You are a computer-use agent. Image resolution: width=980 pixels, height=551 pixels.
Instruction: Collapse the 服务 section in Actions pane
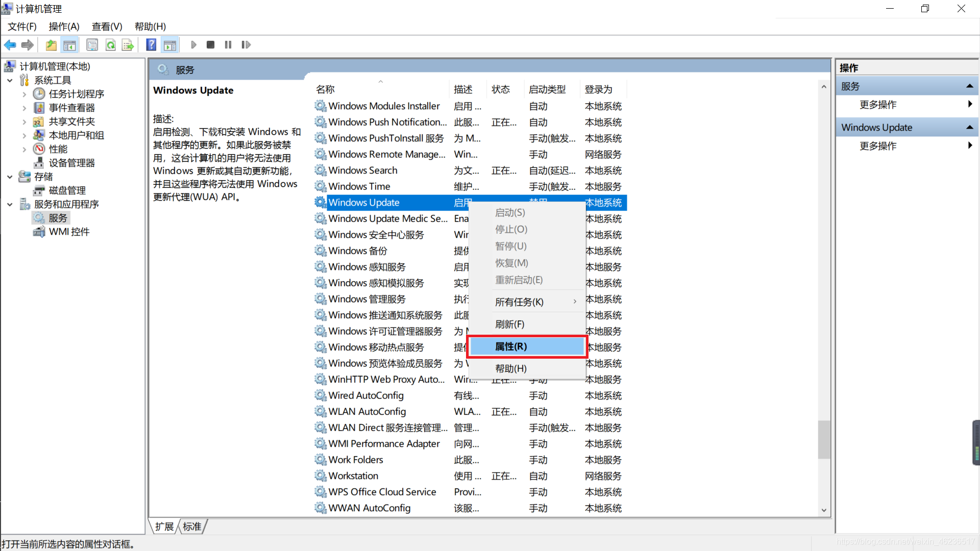coord(969,86)
